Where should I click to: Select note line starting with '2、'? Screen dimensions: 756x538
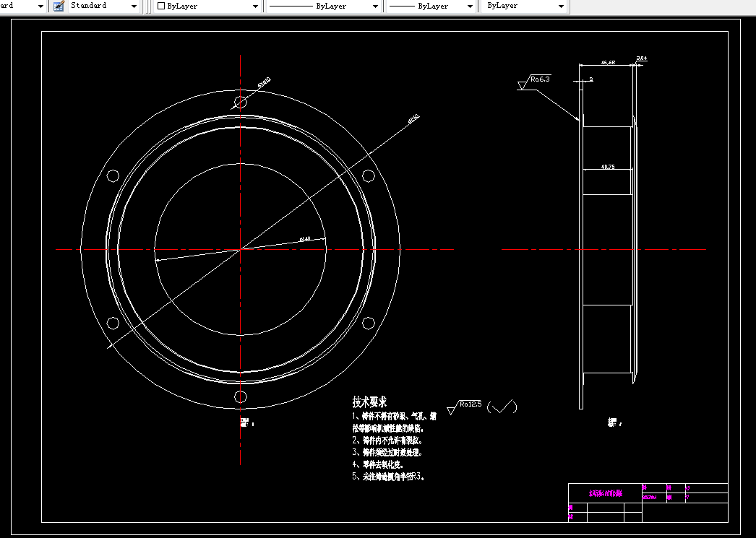387,441
